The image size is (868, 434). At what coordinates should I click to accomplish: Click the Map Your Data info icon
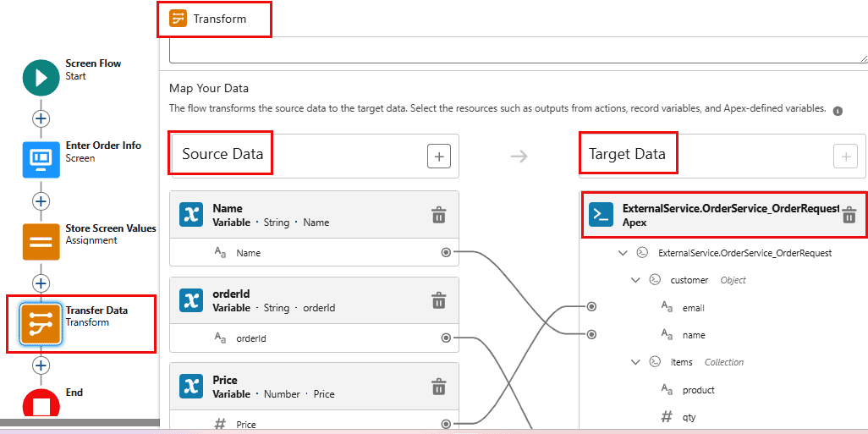pos(838,111)
